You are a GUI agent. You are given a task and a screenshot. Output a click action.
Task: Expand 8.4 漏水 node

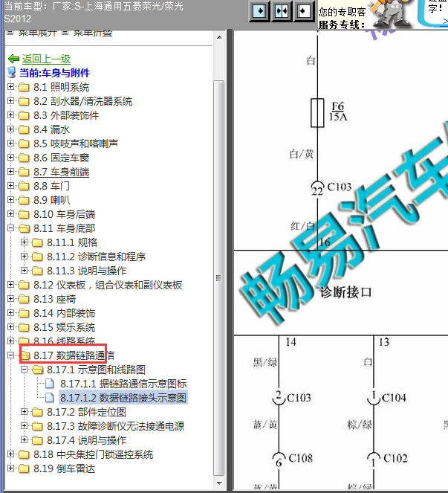(x=10, y=129)
